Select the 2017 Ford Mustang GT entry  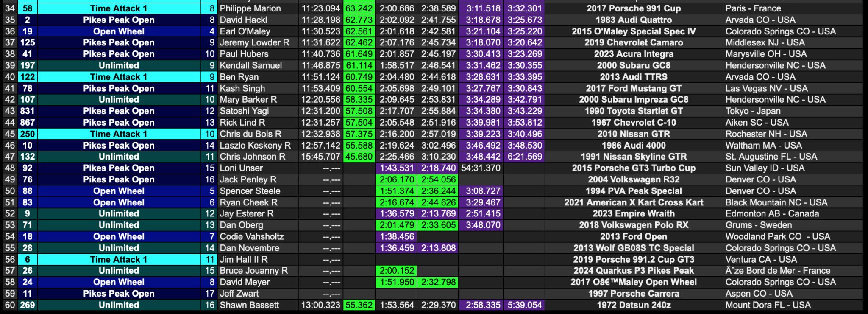tap(634, 88)
